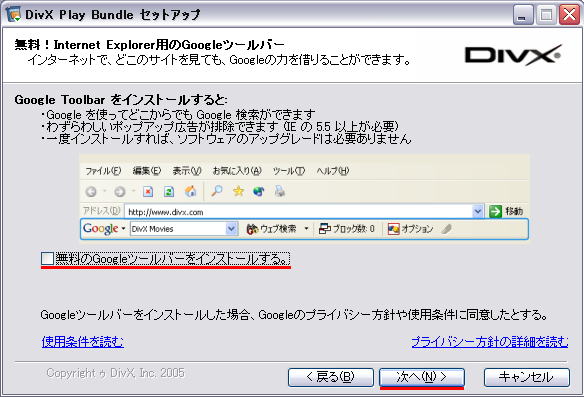Open the プライバシー方針の詳細を読む link
The image size is (584, 397).
[x=489, y=342]
